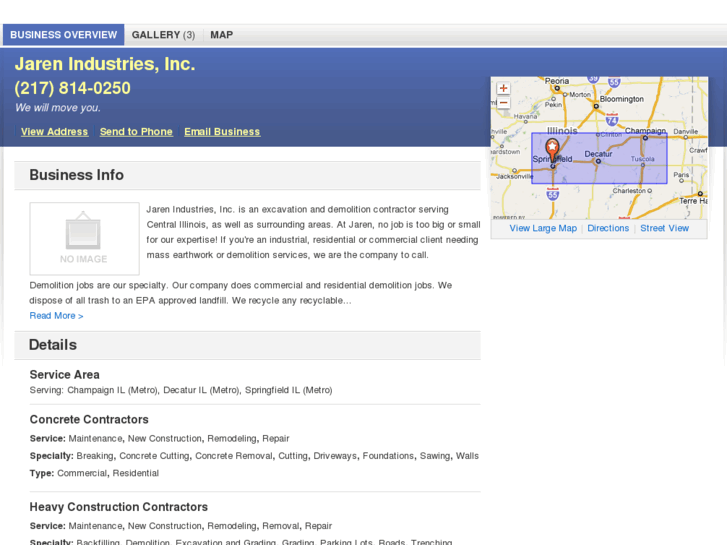
Task: Expand description with Read More link
Action: click(57, 316)
